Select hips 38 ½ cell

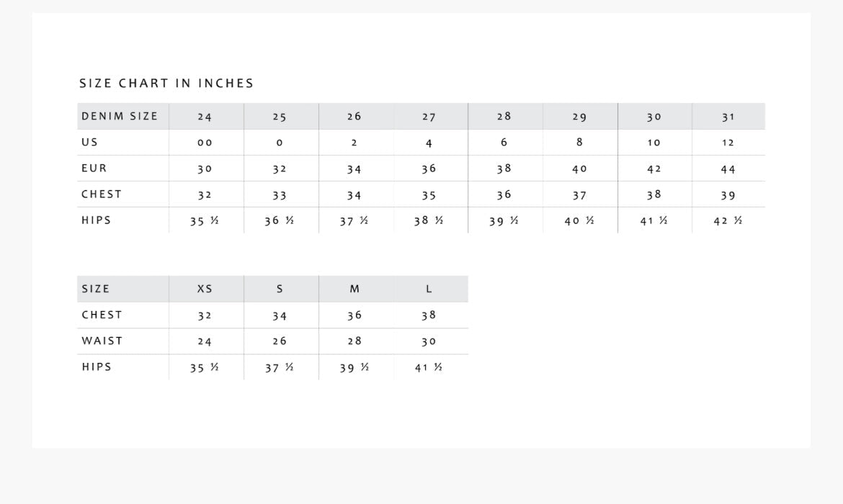click(x=429, y=221)
